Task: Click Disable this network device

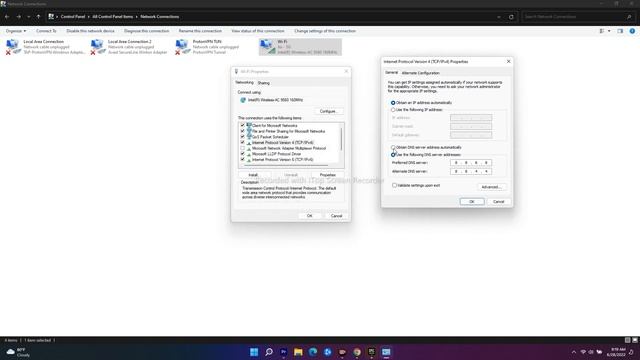Action: click(90, 31)
